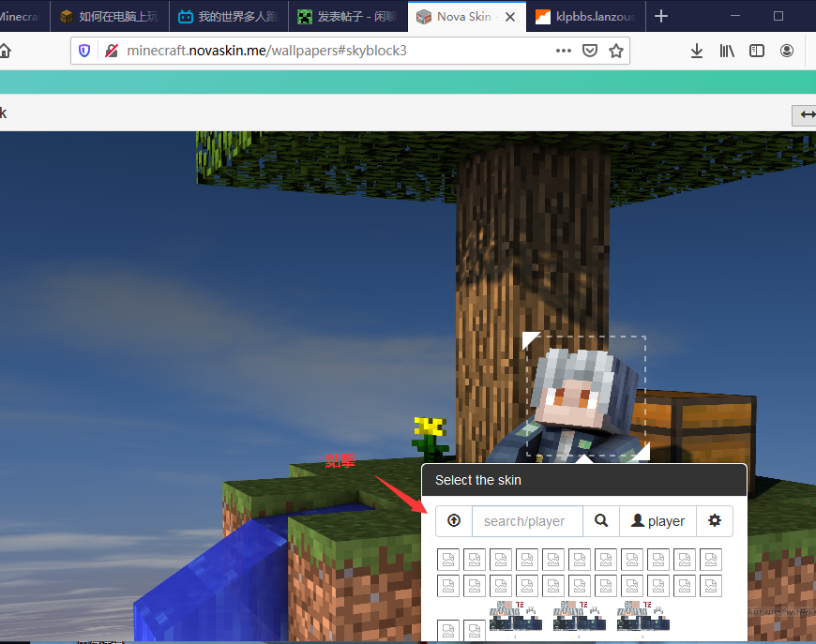Switch to the klpbbs.lanzous tab
Screen dimensions: 816x644
(x=586, y=17)
